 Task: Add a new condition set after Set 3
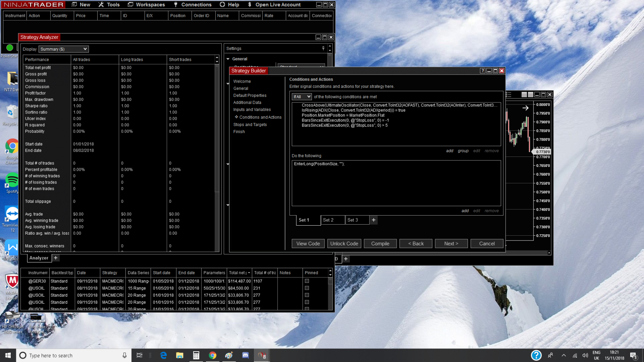point(373,220)
